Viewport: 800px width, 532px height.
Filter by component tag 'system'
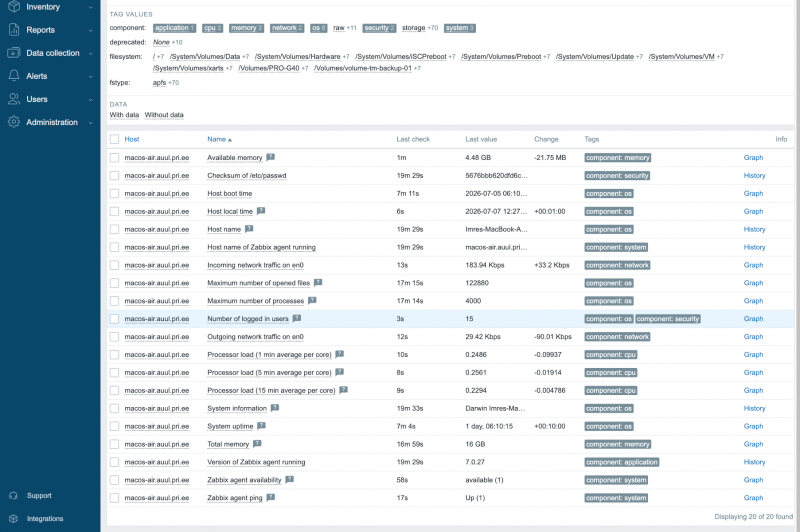tap(460, 28)
